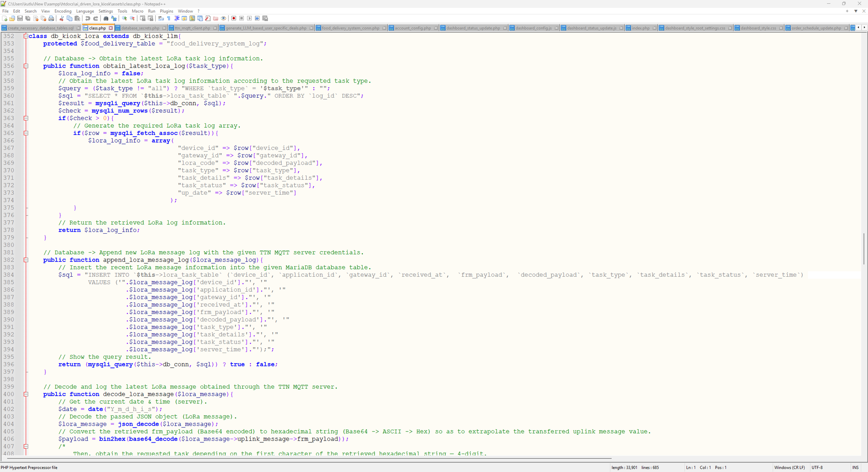Toggle INS insert mode in status bar
Image resolution: width=868 pixels, height=472 pixels.
pos(855,467)
